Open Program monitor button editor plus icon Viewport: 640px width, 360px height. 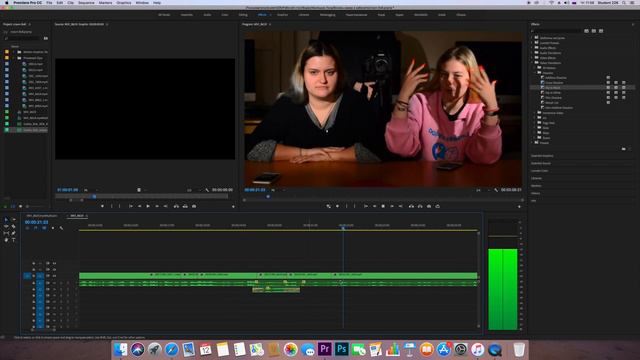(x=519, y=207)
